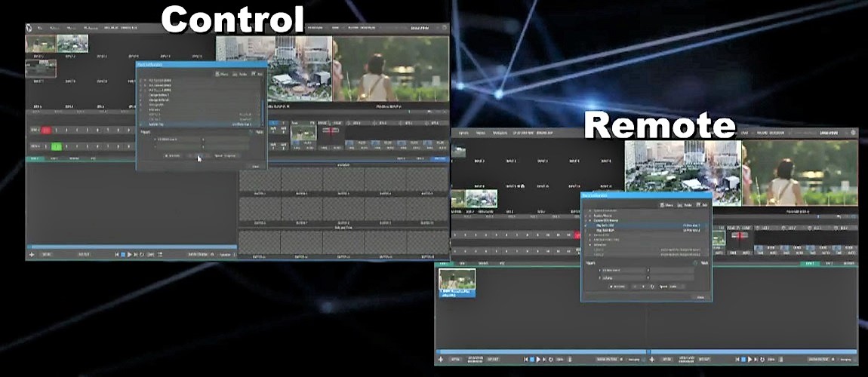Toggle loop on left DDR in Remote window

tap(551, 360)
